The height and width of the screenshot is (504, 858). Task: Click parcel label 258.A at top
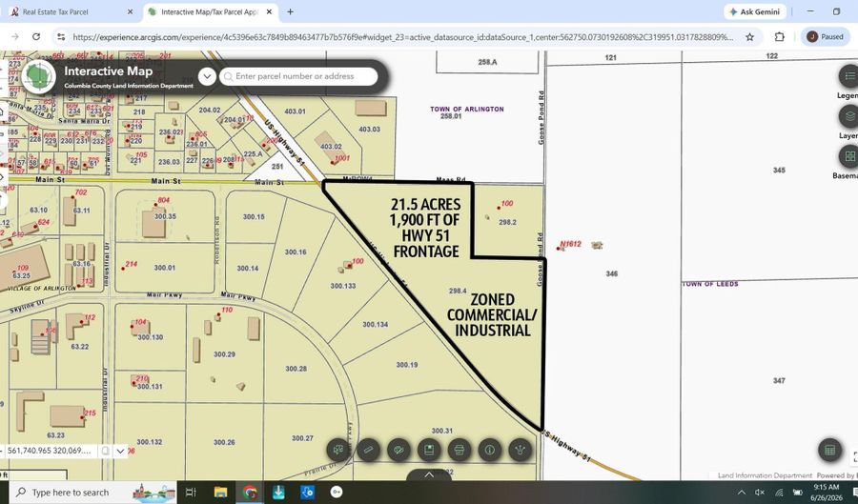click(487, 62)
